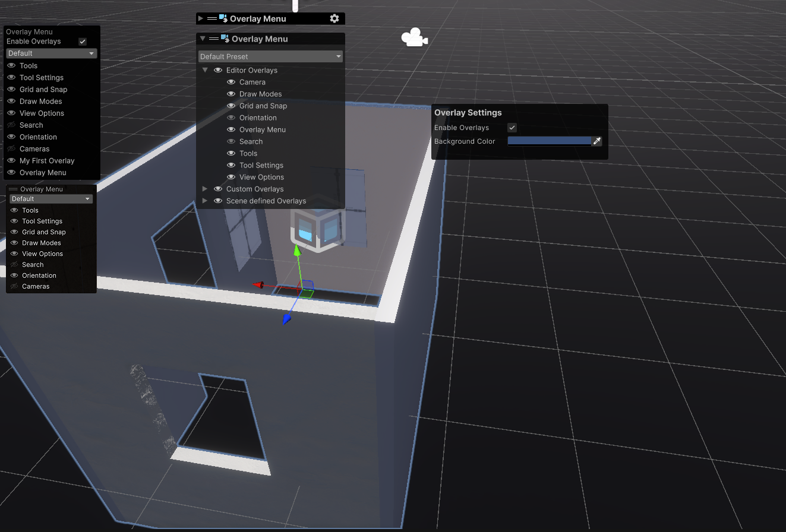Screen dimensions: 786x532
Task: Toggle Orientation eye in lower-left Overlay Menu
Action: 14,275
